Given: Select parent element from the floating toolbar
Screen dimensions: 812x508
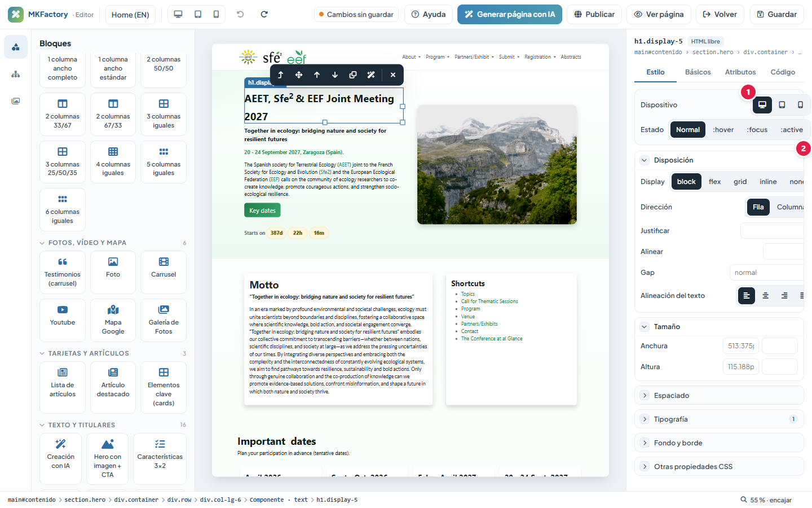Looking at the screenshot, I should pos(281,75).
